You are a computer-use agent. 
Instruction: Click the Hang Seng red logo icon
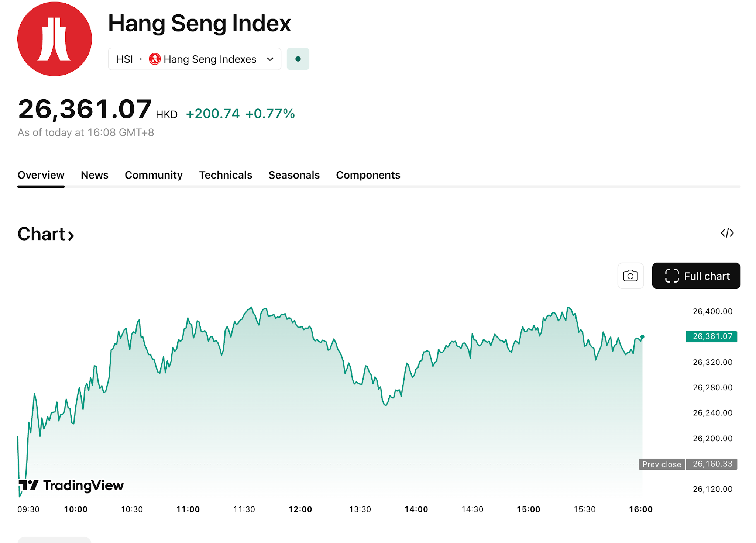click(55, 39)
